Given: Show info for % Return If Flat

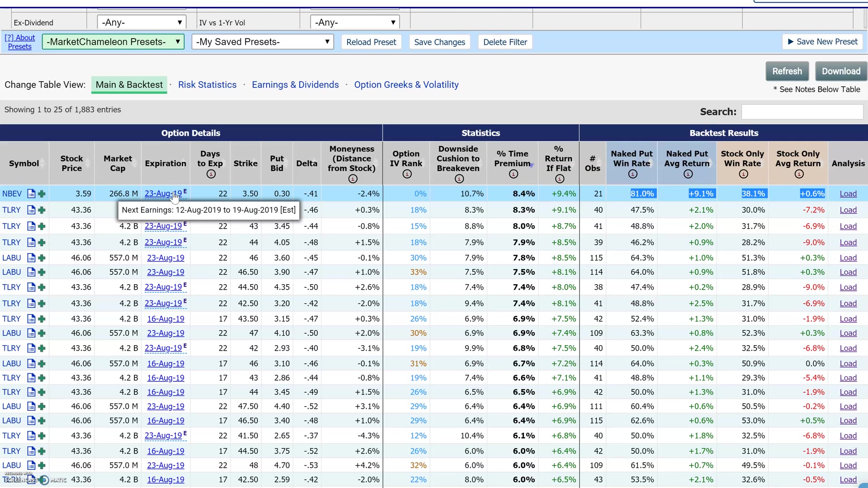Looking at the screenshot, I should coord(560,179).
